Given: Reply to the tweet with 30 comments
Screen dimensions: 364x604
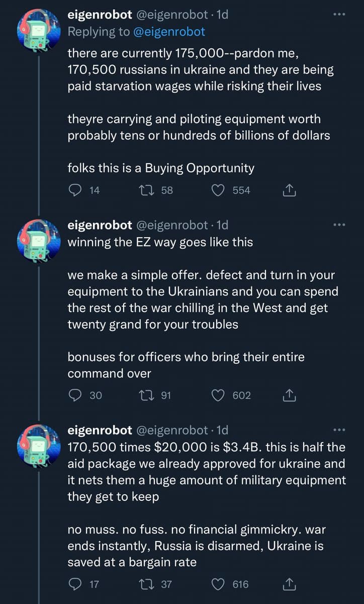Looking at the screenshot, I should [x=75, y=396].
